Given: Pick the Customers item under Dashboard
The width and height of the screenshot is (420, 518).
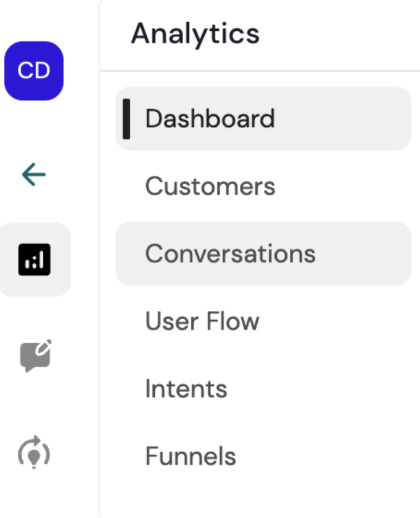Looking at the screenshot, I should pyautogui.click(x=210, y=186).
